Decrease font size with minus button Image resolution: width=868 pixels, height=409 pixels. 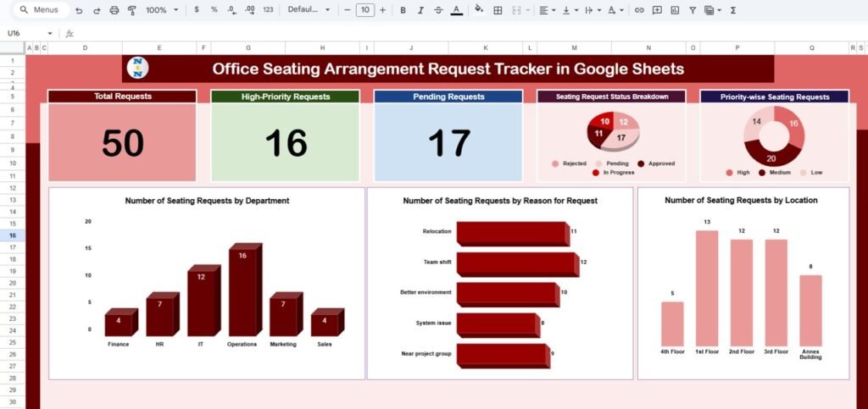[347, 10]
